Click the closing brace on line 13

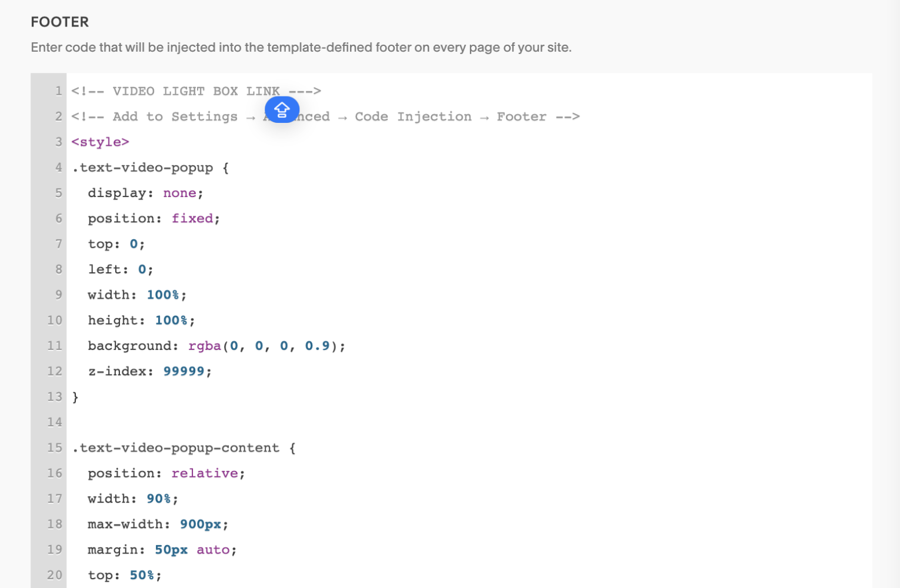pos(75,397)
